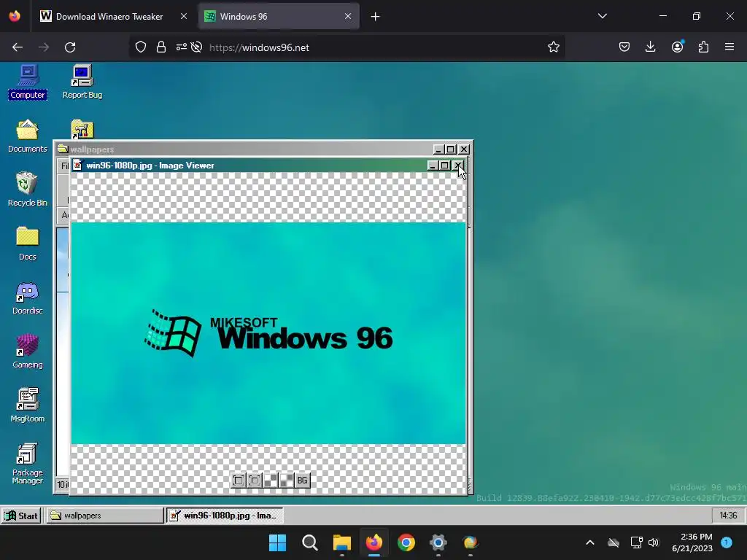Viewport: 747px width, 560px height.
Task: Click the Windows 96 logo image
Action: tap(268, 333)
